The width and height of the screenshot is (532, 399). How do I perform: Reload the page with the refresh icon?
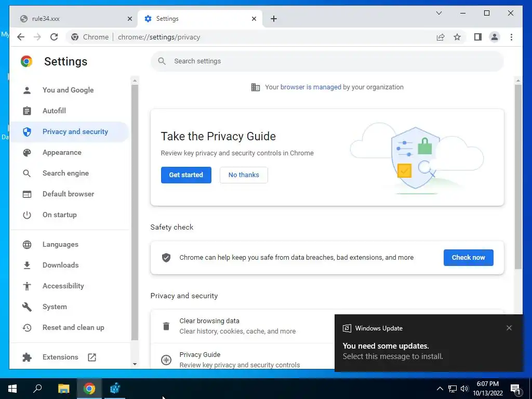pos(54,37)
